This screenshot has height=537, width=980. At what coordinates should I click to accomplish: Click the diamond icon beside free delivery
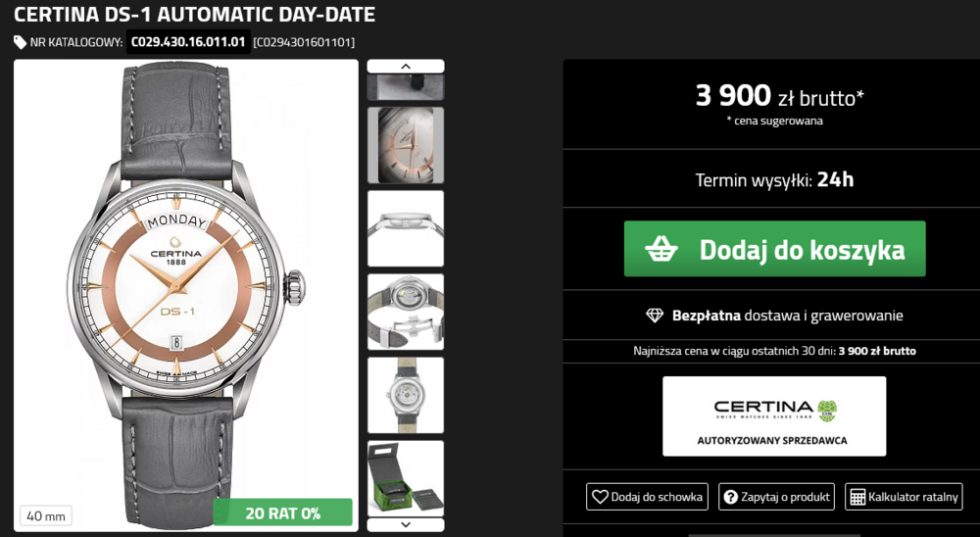pos(655,316)
